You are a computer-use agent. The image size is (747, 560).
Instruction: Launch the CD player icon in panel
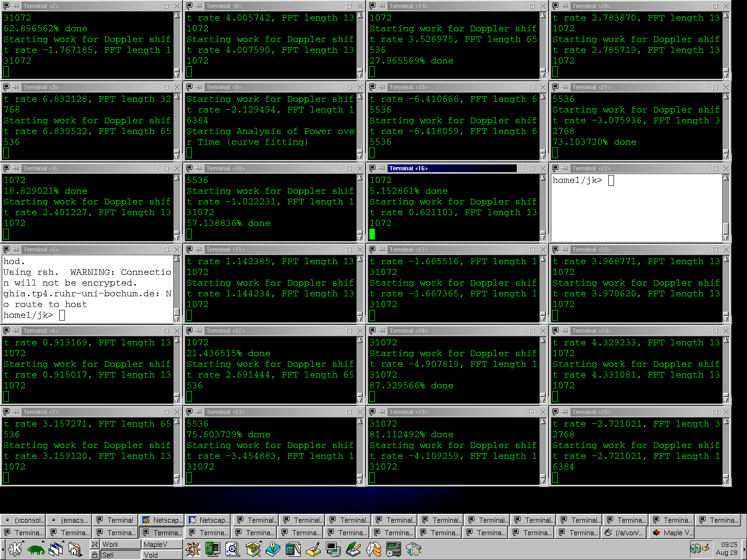click(393, 549)
